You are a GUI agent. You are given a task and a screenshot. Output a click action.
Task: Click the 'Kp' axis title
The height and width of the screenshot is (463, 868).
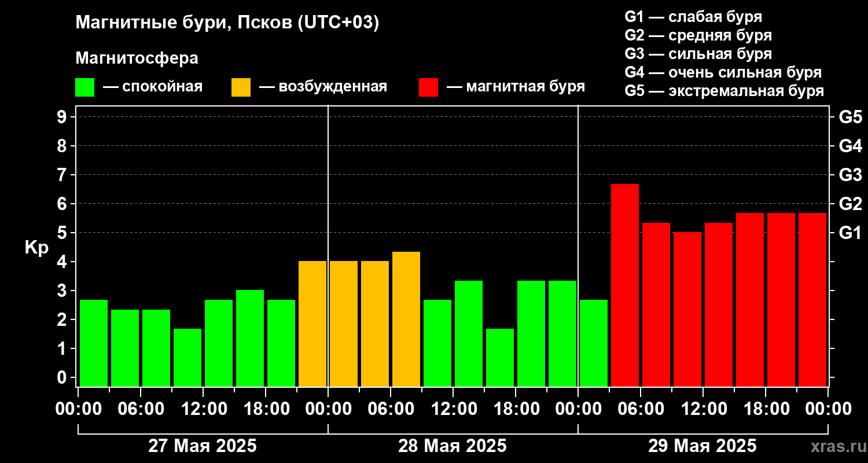[x=36, y=248]
